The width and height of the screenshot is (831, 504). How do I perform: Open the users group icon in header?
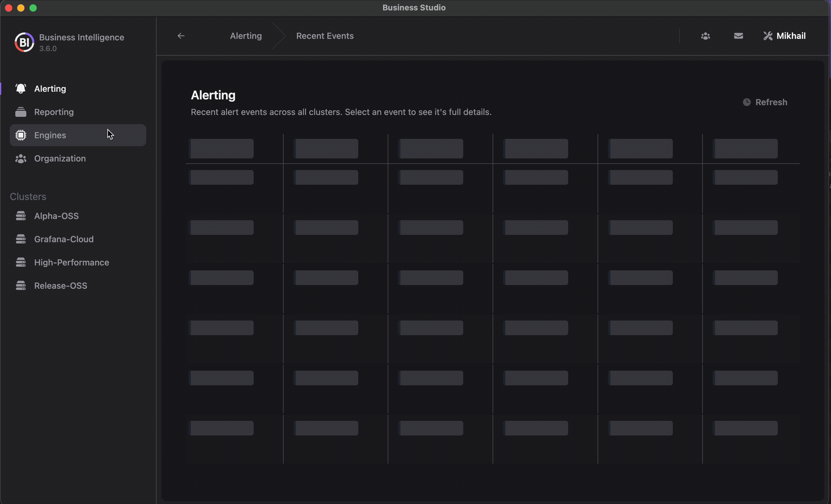point(705,36)
